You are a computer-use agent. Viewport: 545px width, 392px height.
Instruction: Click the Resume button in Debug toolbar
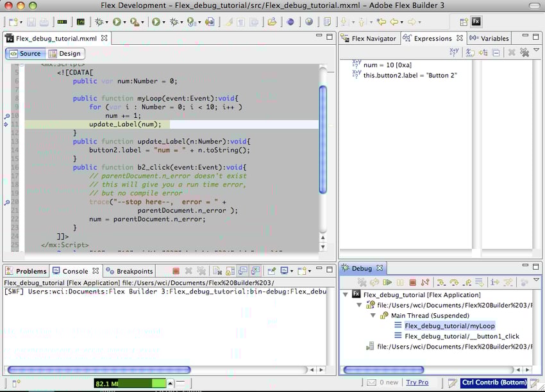tap(387, 282)
